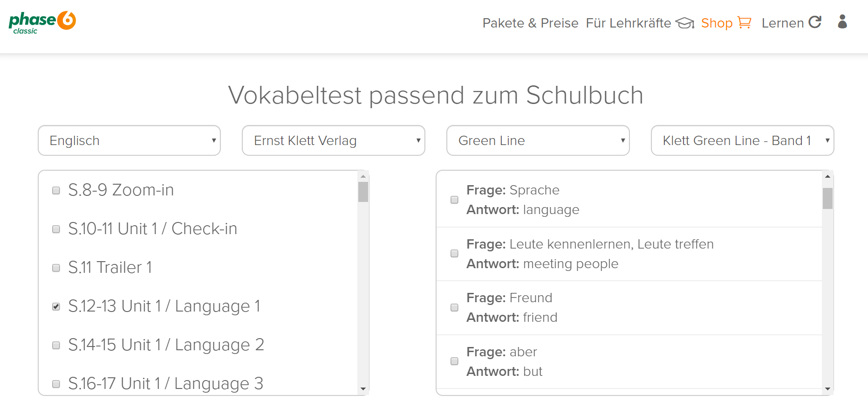Viewport: 868px width, 409px height.
Task: Click the Lernen refresh arrow icon
Action: [815, 22]
